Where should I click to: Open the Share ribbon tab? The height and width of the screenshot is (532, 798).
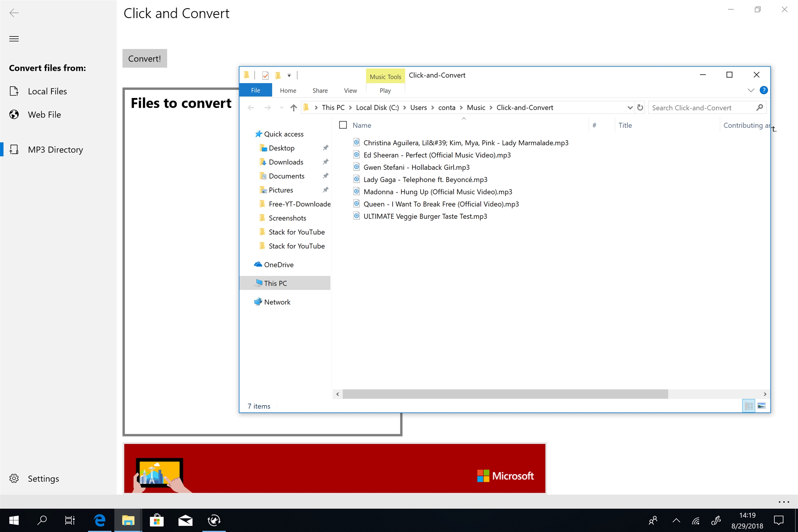tap(320, 91)
